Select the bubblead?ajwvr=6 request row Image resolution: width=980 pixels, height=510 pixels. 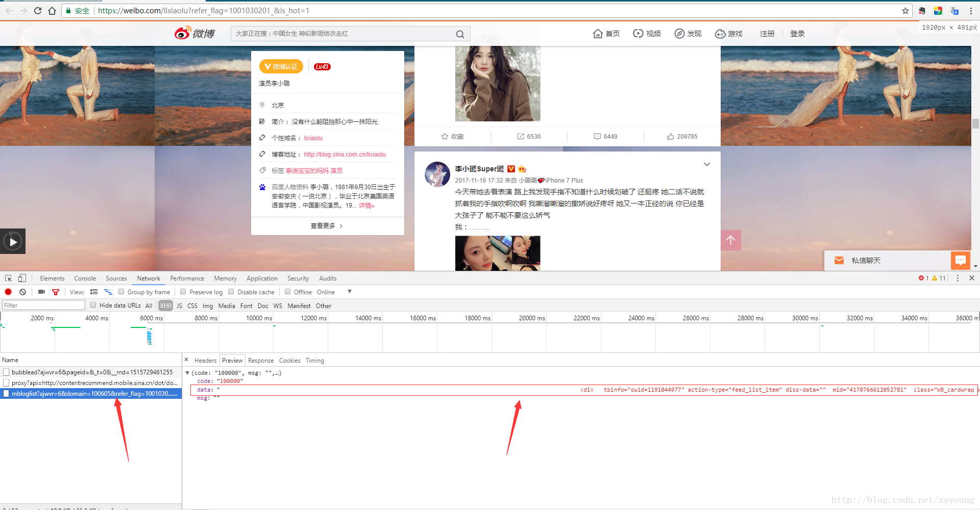(91, 372)
